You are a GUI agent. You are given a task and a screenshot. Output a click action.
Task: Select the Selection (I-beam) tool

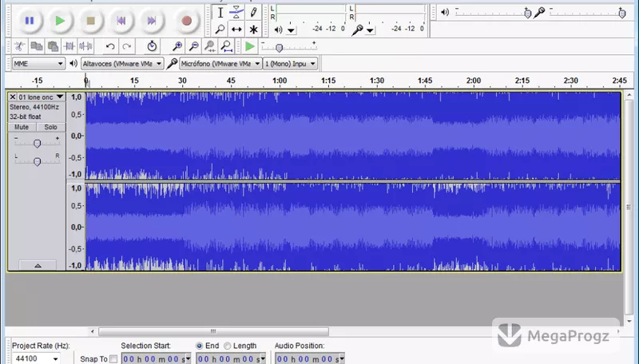(x=220, y=12)
